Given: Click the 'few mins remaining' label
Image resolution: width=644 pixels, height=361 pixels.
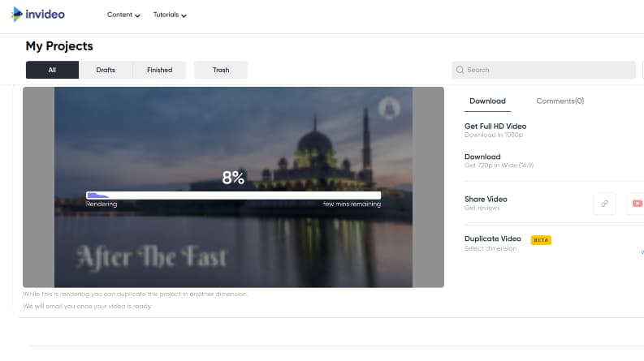Looking at the screenshot, I should 352,204.
